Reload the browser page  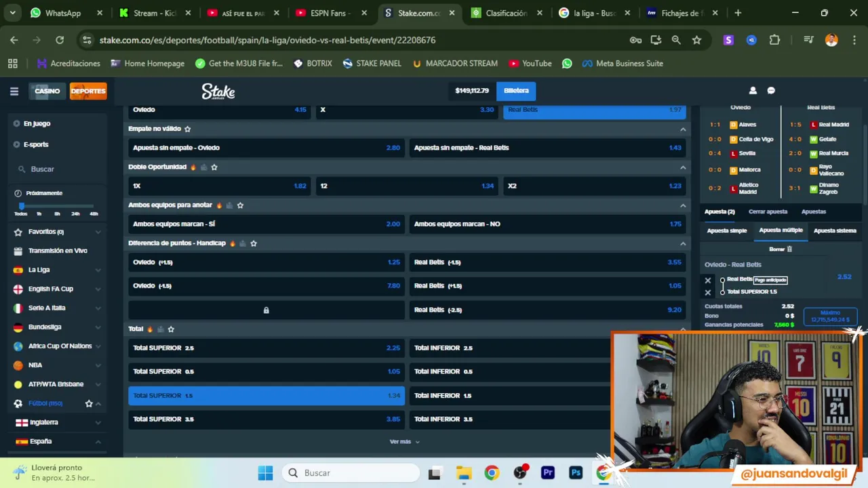60,40
